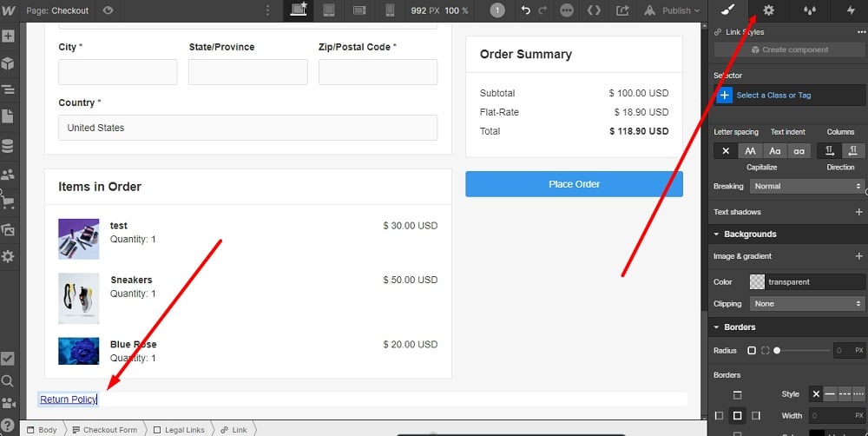Viewport: 868px width, 436px height.
Task: Set text direction left-to-right
Action: [x=829, y=150]
